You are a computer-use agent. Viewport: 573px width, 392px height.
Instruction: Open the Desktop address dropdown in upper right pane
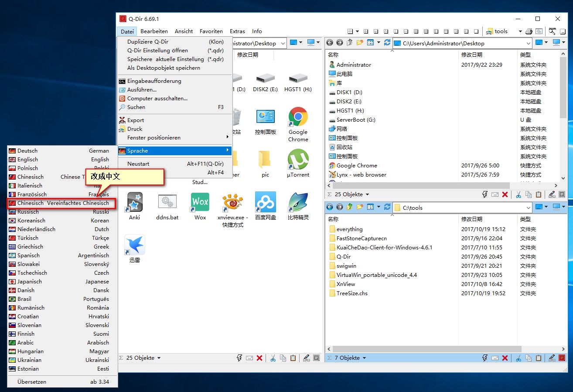click(x=528, y=43)
